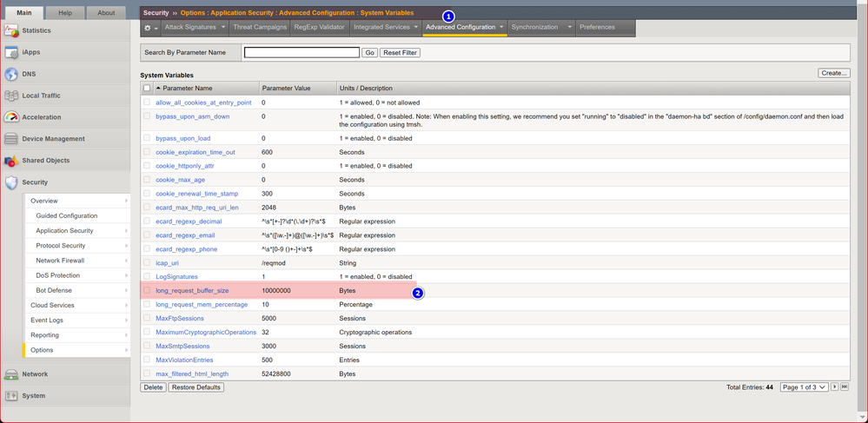This screenshot has width=868, height=423.
Task: Toggle the select-all checkbox in table header
Action: point(147,89)
